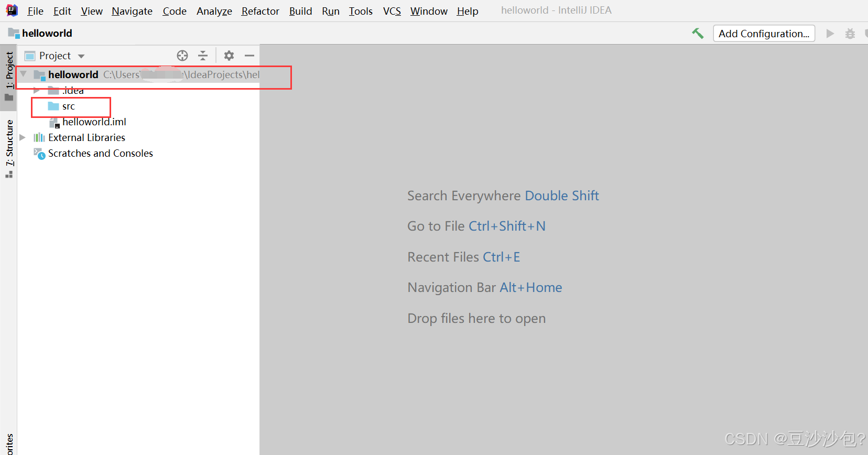Screen dimensions: 868x455
Task: Select Scratches and Consoles
Action: (101, 154)
